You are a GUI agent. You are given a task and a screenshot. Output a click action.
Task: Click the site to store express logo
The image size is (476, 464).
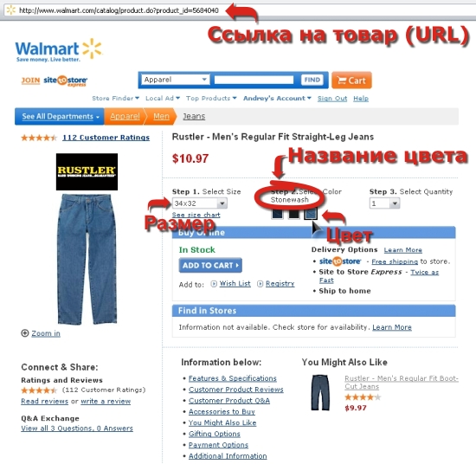[x=65, y=81]
